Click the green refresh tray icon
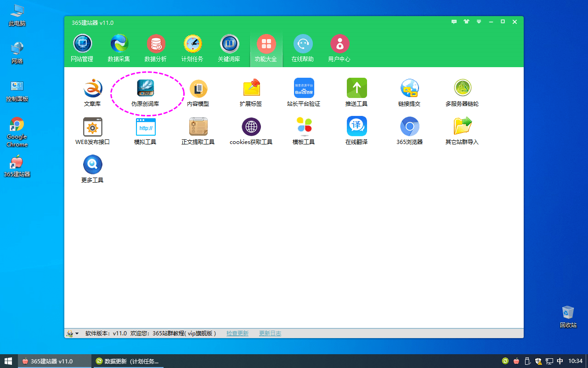588x368 pixels. tap(505, 361)
